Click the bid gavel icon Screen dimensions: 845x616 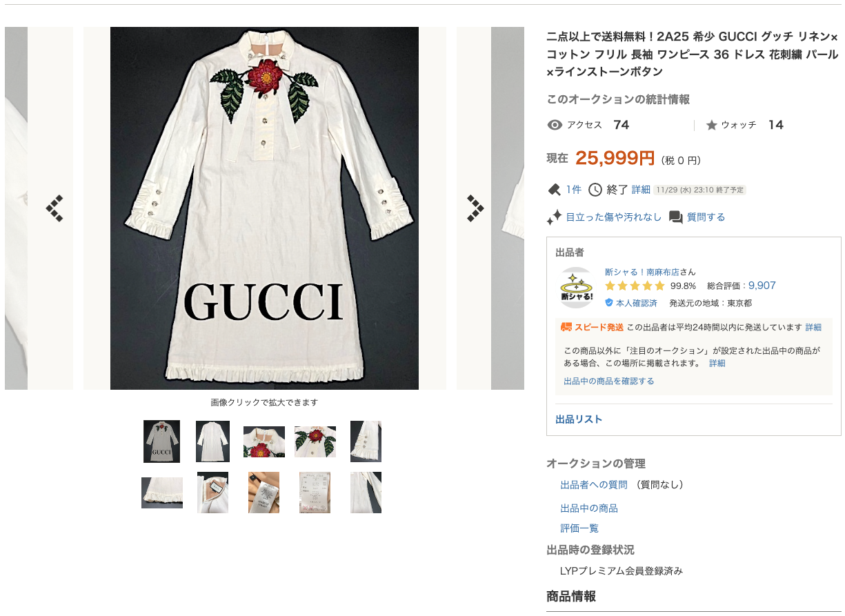(554, 190)
